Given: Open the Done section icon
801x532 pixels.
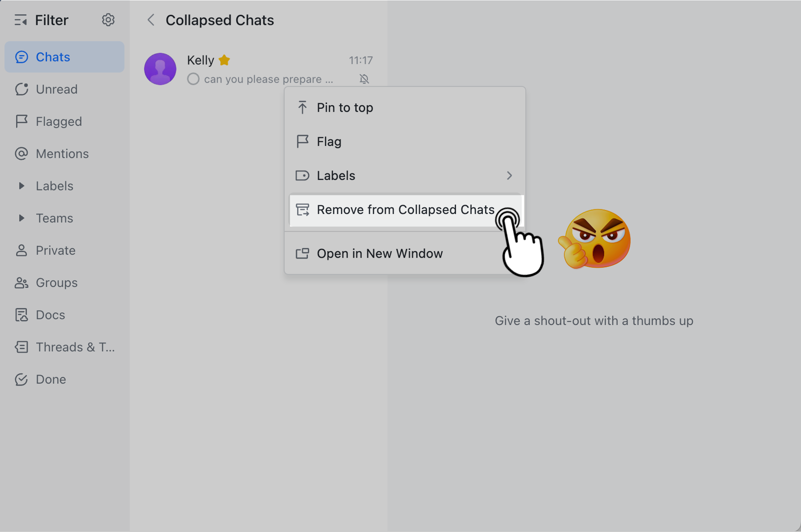Looking at the screenshot, I should coord(21,379).
